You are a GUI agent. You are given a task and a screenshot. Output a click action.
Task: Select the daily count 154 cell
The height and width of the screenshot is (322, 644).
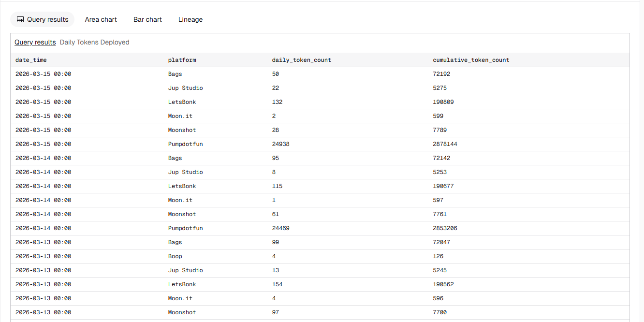[x=277, y=284]
